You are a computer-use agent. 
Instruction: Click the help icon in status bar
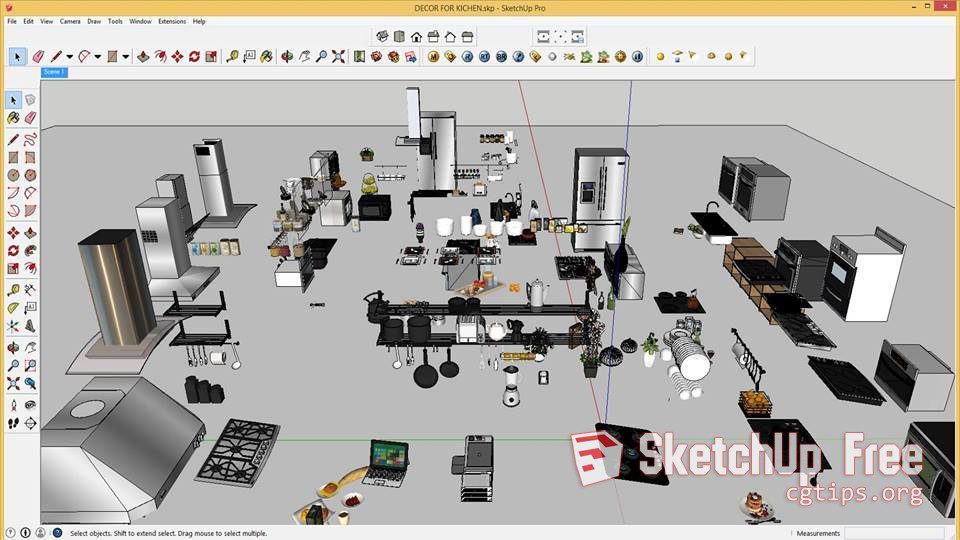tap(57, 533)
